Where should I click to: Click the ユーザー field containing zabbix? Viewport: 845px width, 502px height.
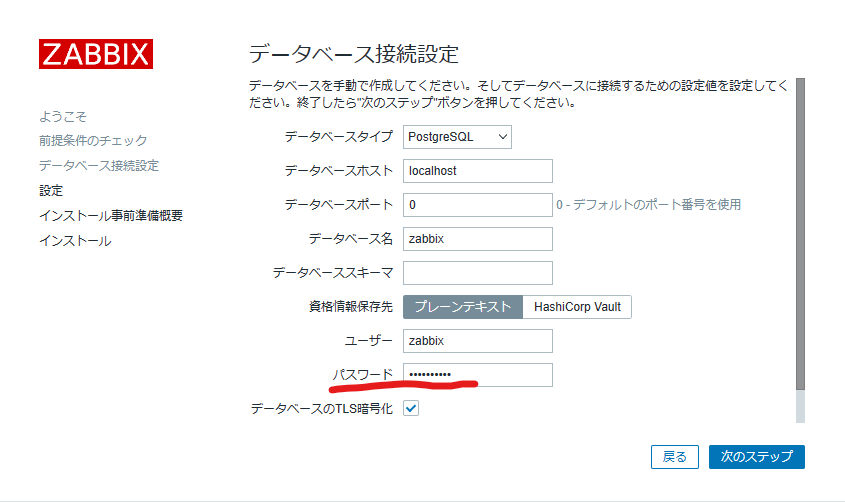[x=477, y=341]
